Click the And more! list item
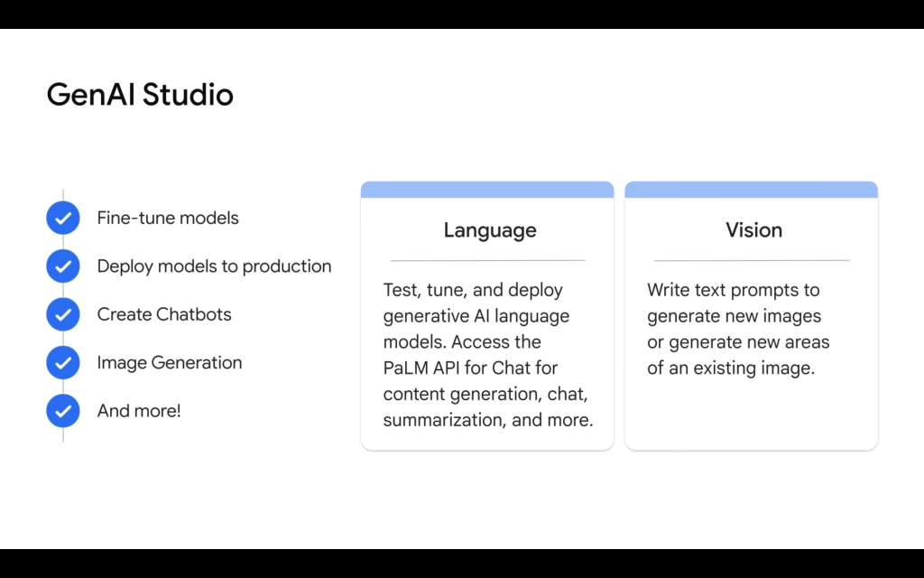The image size is (924, 578). coord(139,411)
